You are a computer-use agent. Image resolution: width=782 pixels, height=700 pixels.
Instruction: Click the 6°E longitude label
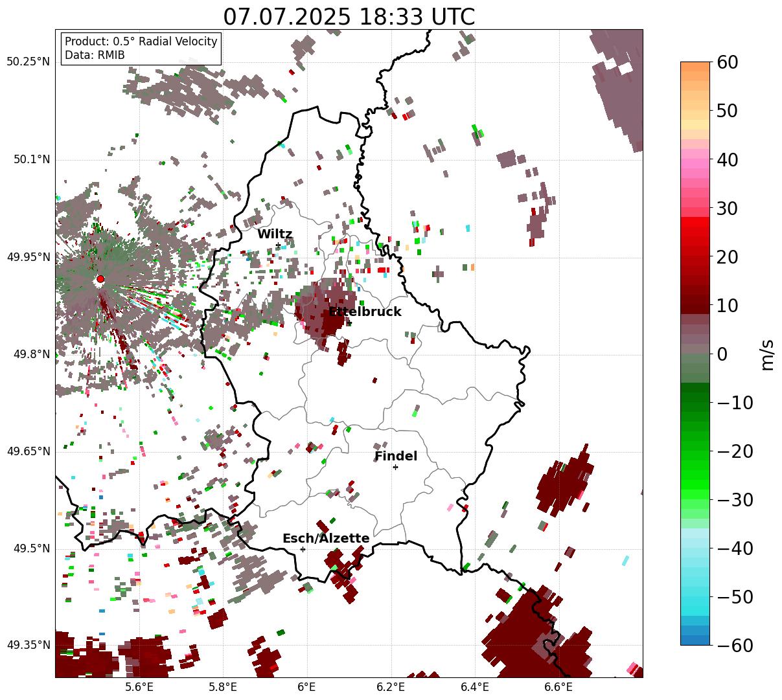pos(307,687)
